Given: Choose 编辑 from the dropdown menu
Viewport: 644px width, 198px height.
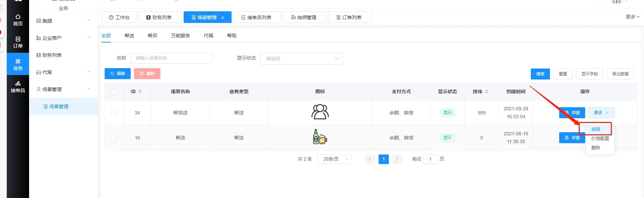Looking at the screenshot, I should coord(596,129).
